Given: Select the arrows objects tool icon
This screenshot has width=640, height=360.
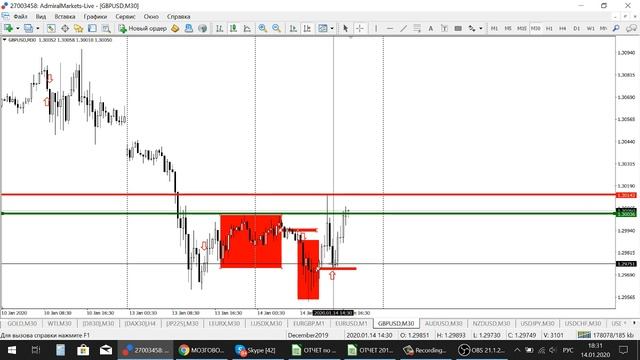Looking at the screenshot, I should [x=472, y=28].
